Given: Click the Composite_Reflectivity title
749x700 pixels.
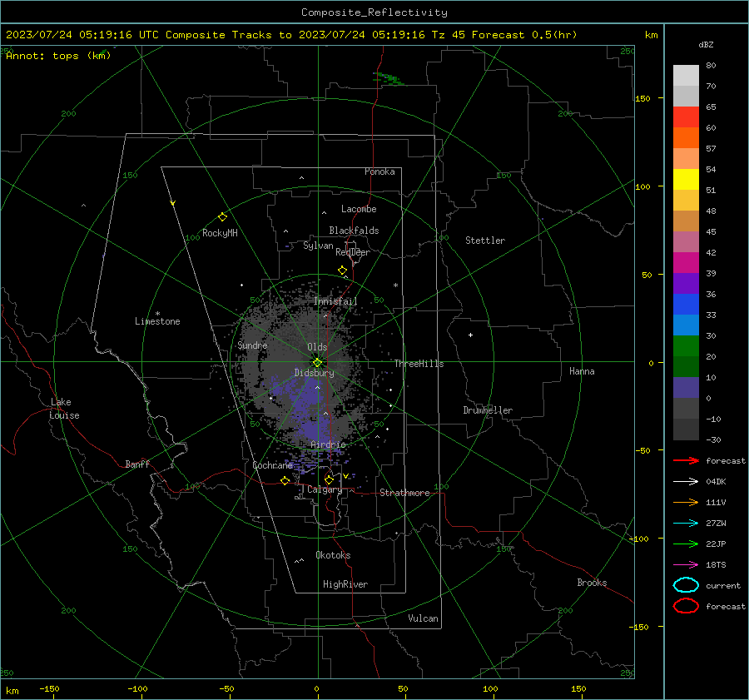Looking at the screenshot, I should [x=374, y=12].
